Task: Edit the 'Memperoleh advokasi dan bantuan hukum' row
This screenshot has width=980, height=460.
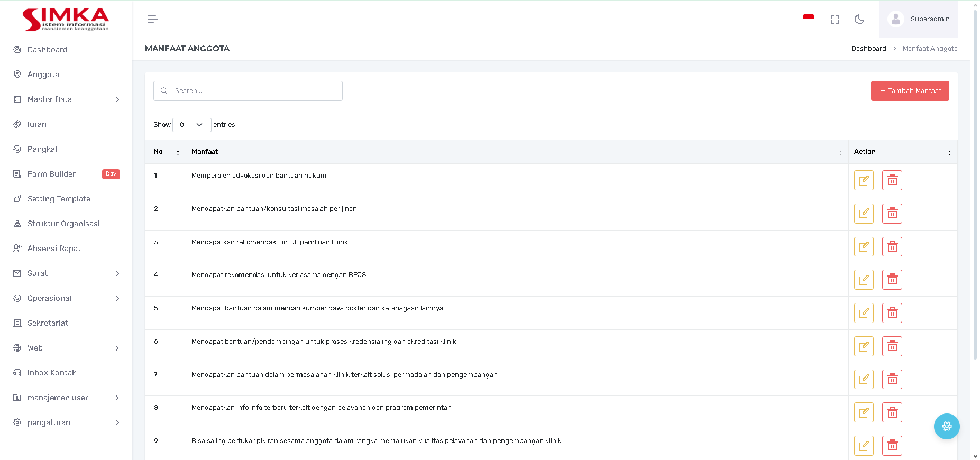Action: tap(864, 180)
